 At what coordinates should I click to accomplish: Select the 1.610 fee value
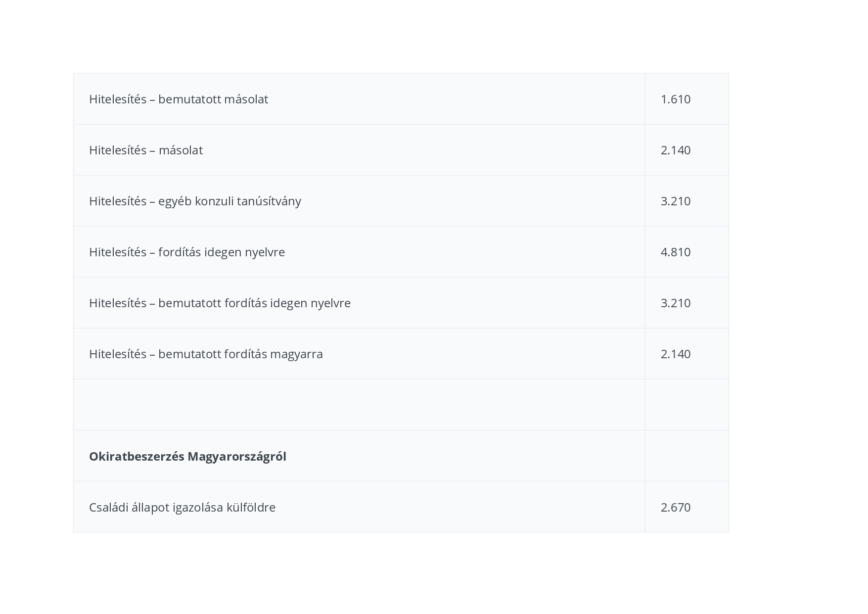pyautogui.click(x=676, y=99)
